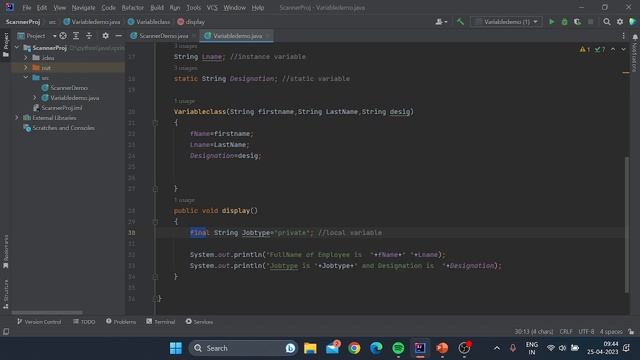Switch to the Variabledemo.java editor tab
The width and height of the screenshot is (640, 360).
click(x=237, y=36)
